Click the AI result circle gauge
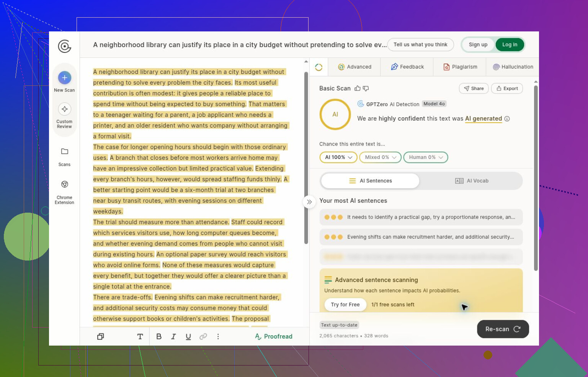588x377 pixels. point(335,115)
